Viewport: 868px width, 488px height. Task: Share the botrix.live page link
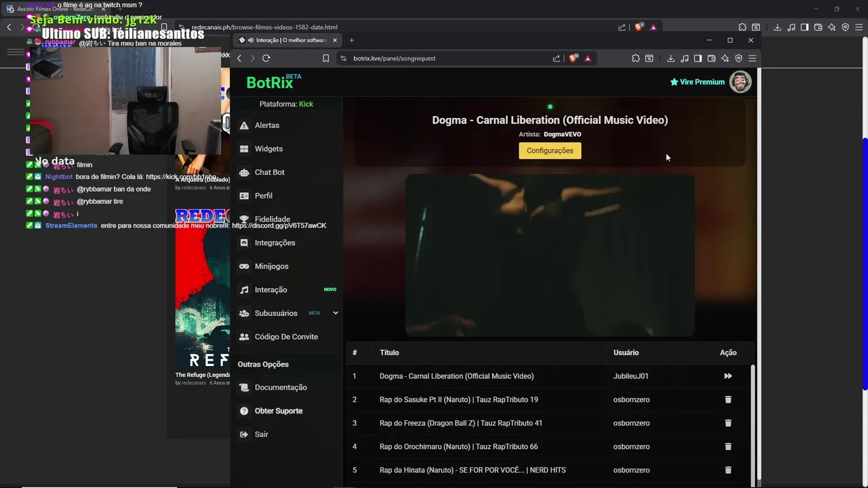[x=557, y=58]
